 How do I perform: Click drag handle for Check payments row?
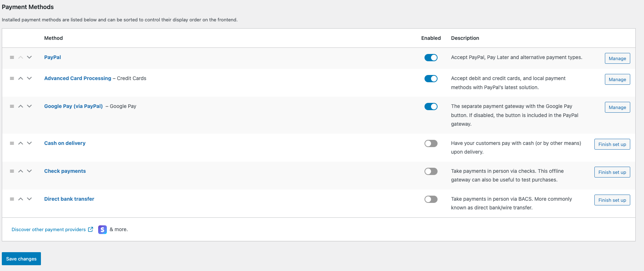(12, 171)
